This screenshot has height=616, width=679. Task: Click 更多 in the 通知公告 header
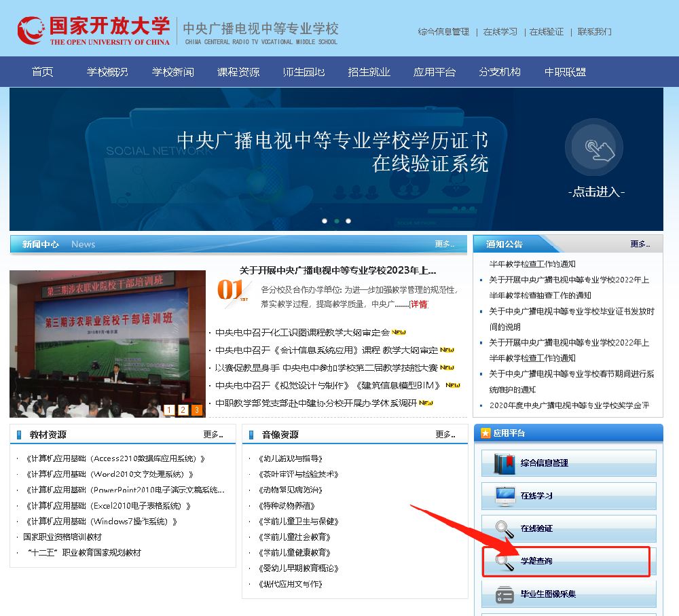640,244
